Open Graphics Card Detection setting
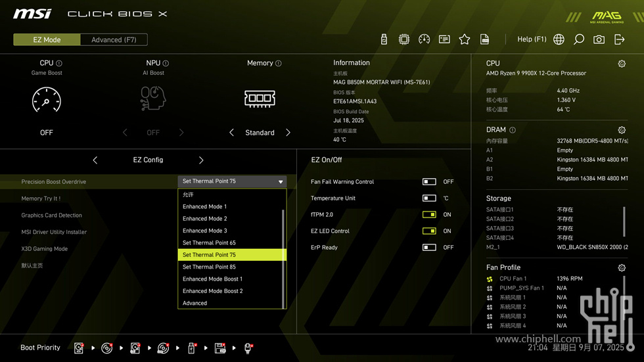 coord(51,215)
